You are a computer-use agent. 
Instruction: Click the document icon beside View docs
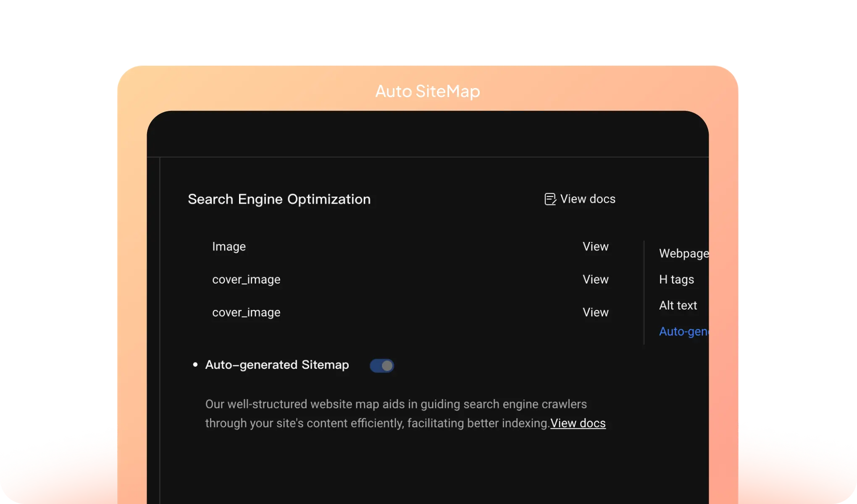pos(550,199)
